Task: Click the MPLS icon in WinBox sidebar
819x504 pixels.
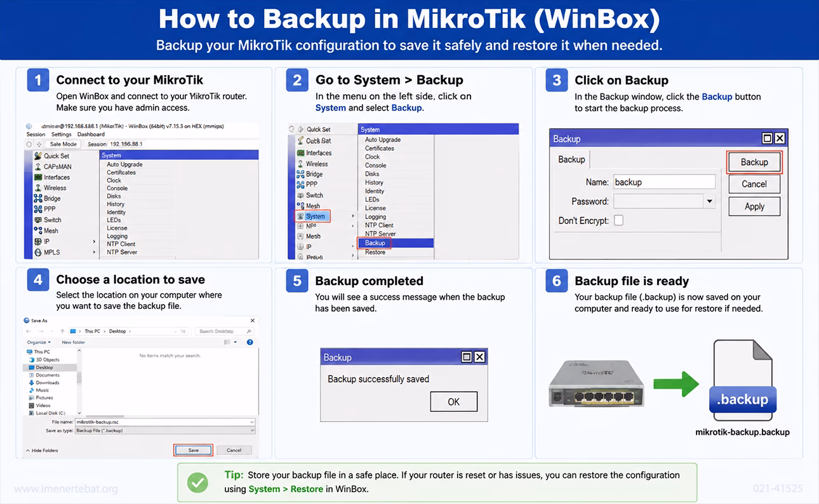Action: (x=38, y=252)
